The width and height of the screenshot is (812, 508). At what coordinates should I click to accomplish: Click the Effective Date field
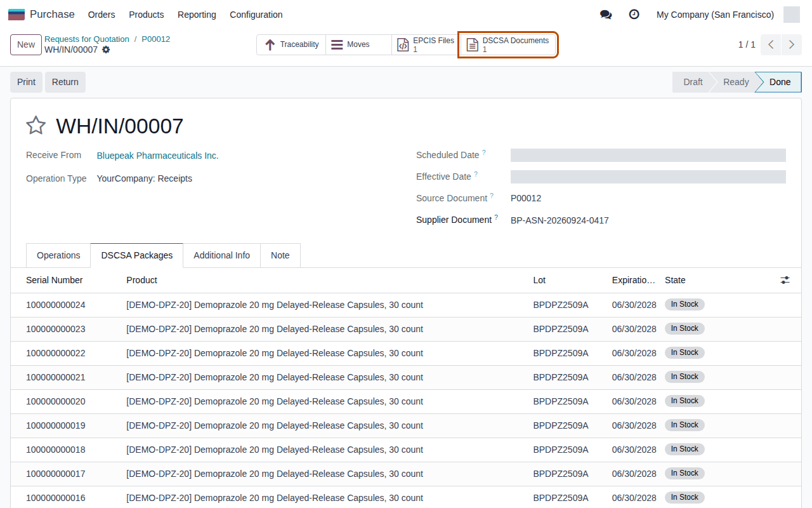pyautogui.click(x=648, y=177)
